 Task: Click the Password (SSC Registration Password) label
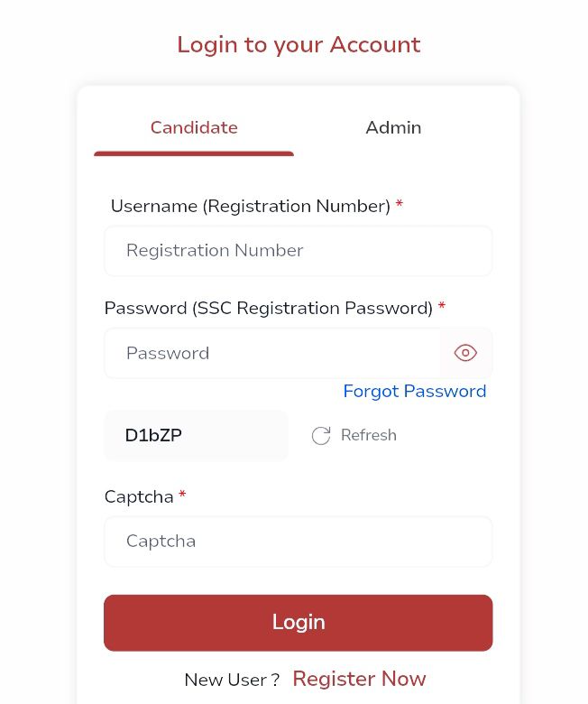(269, 308)
